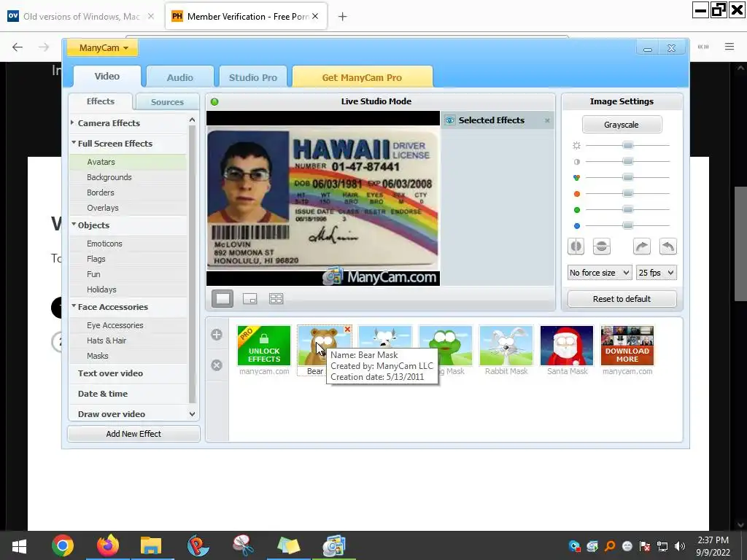Click the round remove-effect X icon

pyautogui.click(x=217, y=365)
